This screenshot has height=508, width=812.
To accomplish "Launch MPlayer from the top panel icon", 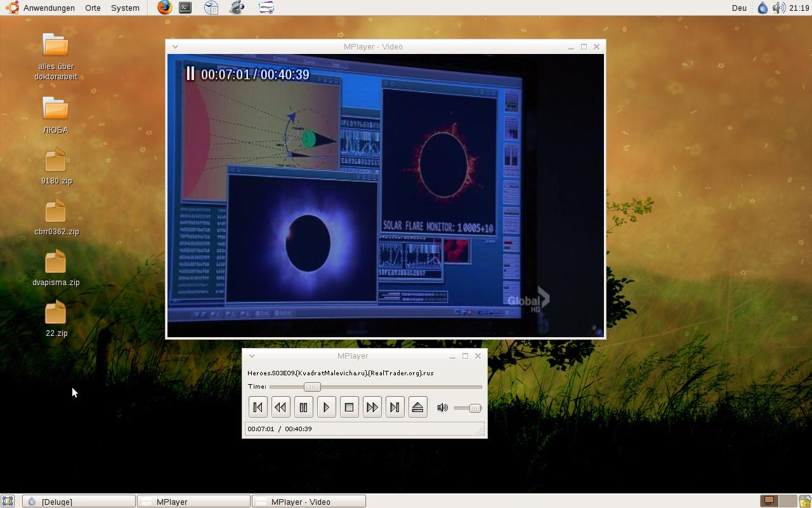I will (266, 8).
